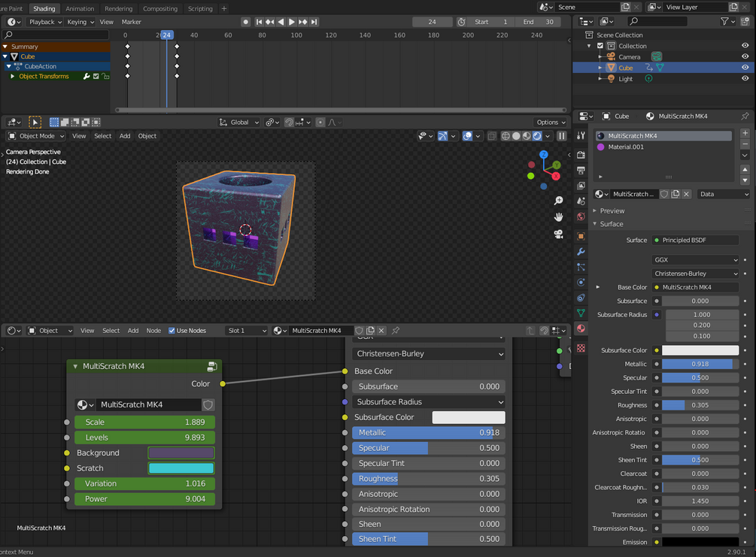Image resolution: width=756 pixels, height=557 pixels.
Task: Toggle camera view icon in viewport
Action: [x=558, y=235]
